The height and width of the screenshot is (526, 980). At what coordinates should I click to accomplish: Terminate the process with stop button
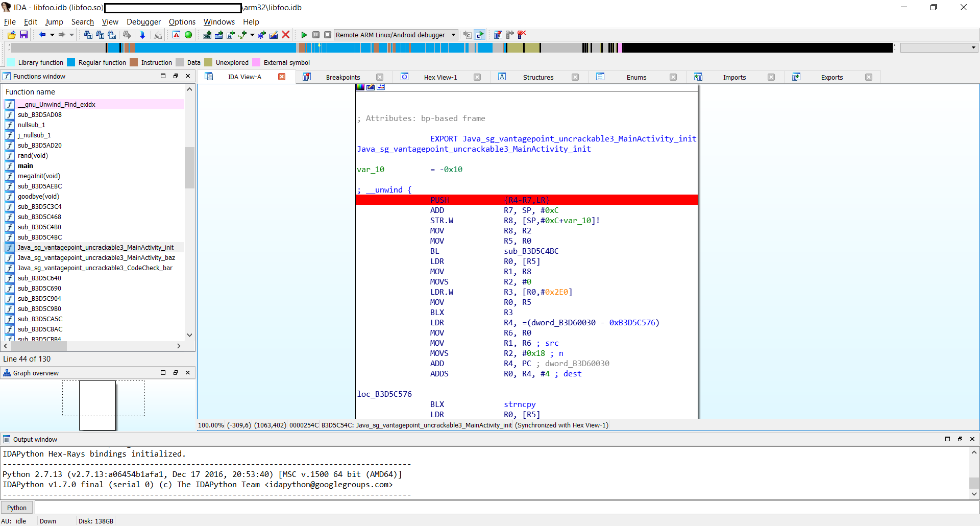pyautogui.click(x=328, y=35)
